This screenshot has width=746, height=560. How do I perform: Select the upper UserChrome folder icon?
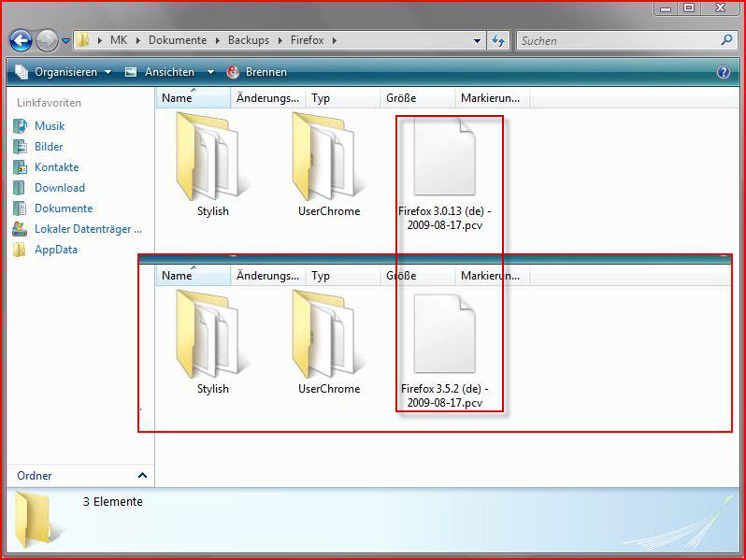click(x=328, y=156)
